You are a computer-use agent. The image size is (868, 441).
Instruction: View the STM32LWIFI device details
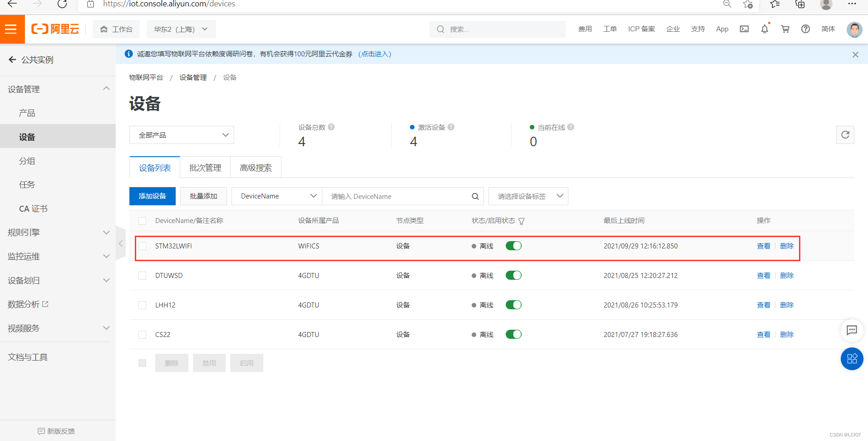763,246
